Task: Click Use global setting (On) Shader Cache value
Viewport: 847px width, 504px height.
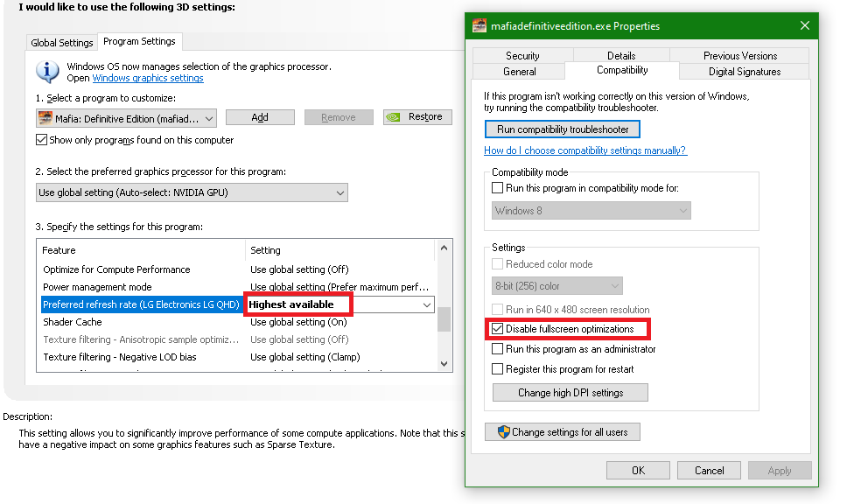Action: pos(298,322)
